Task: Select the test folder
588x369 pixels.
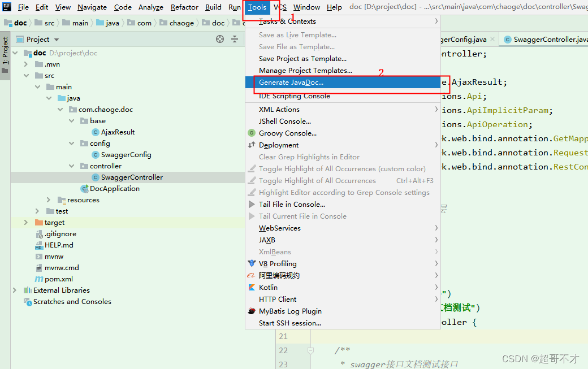Action: (x=62, y=211)
